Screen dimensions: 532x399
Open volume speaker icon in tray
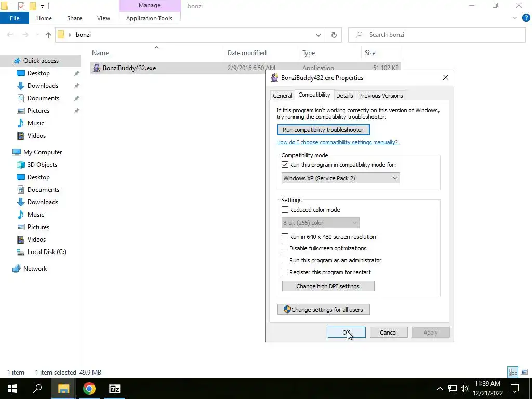tap(464, 389)
